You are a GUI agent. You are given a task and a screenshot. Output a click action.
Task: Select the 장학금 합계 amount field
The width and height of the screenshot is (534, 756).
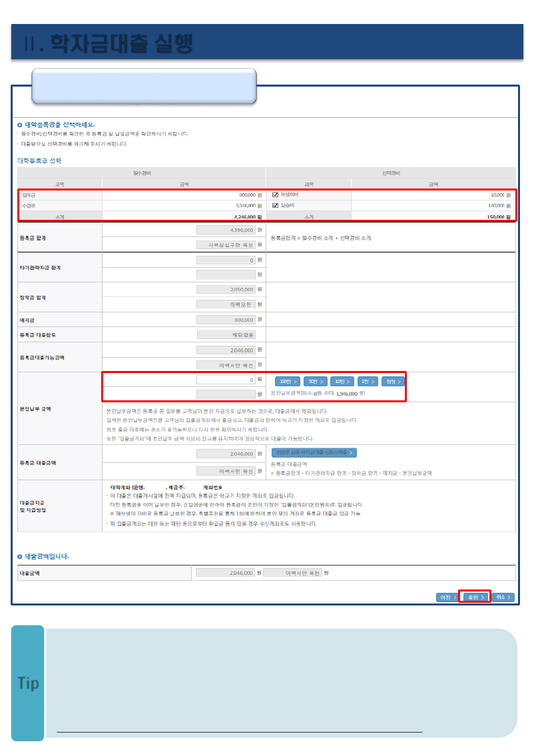(226, 290)
